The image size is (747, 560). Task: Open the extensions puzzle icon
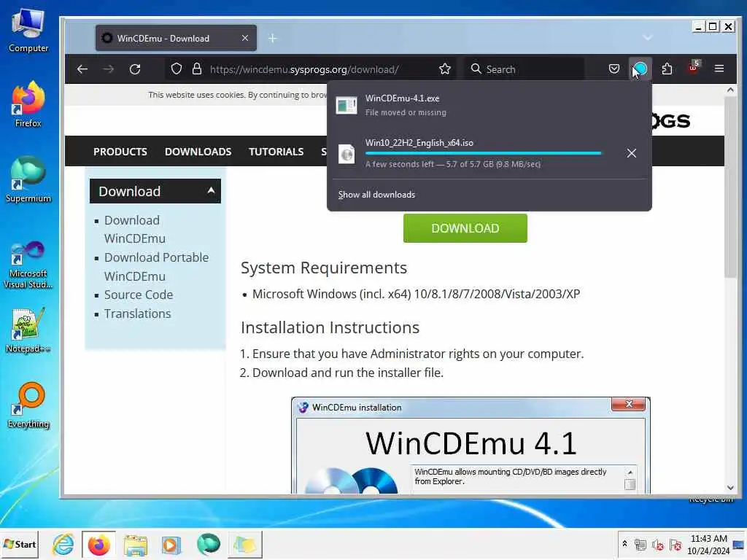(667, 69)
